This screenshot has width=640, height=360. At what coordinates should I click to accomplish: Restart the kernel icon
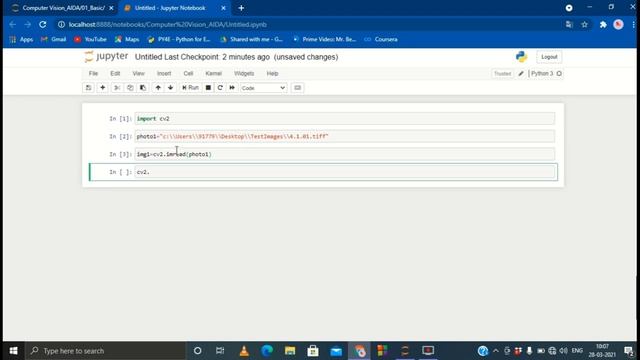[x=220, y=88]
